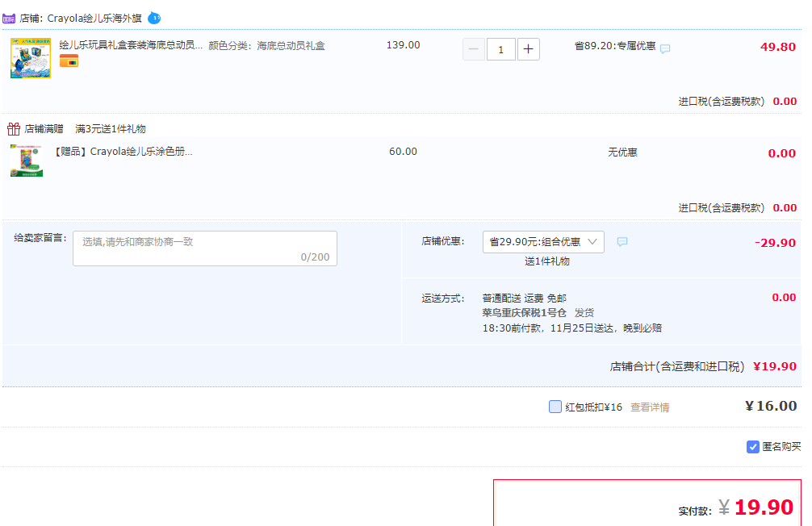Click the 无优惠 text

click(x=622, y=152)
